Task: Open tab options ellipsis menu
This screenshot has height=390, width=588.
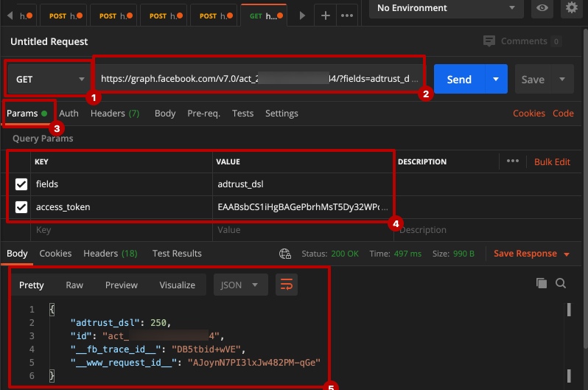Action: 347,15
